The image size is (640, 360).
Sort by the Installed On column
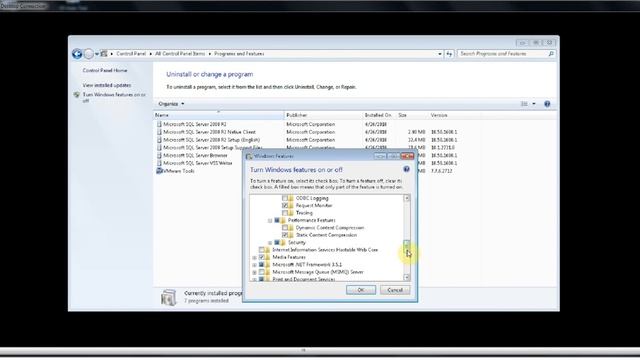pyautogui.click(x=378, y=116)
